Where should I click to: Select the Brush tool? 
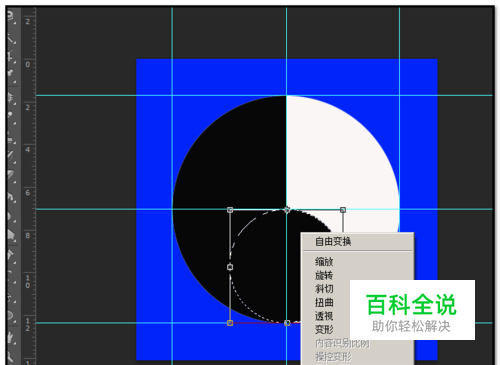pos(11,117)
